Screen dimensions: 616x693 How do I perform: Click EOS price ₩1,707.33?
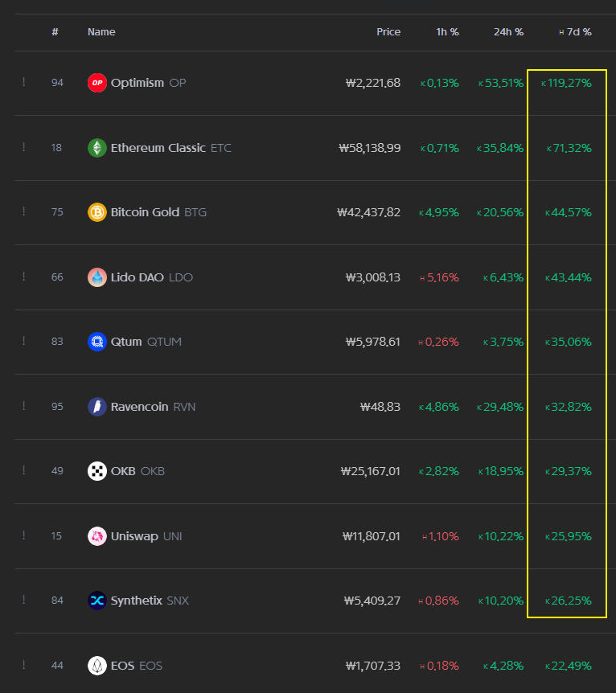373,665
